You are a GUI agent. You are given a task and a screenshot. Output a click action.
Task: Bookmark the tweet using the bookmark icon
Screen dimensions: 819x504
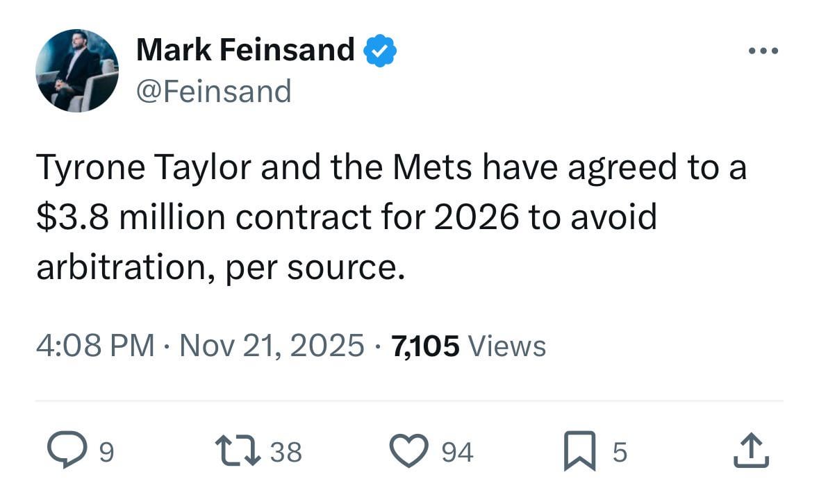583,450
